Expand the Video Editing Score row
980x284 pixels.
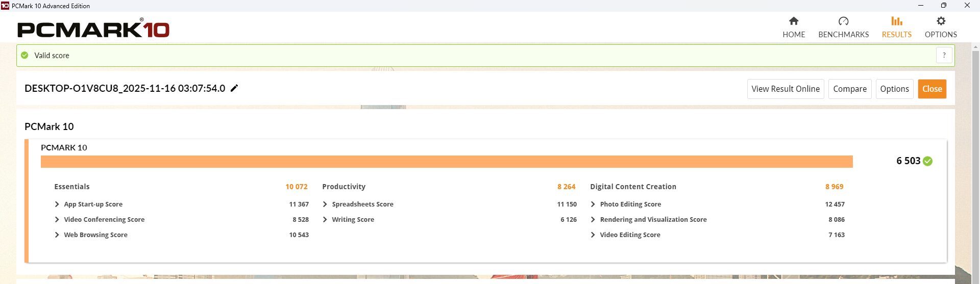tap(593, 235)
